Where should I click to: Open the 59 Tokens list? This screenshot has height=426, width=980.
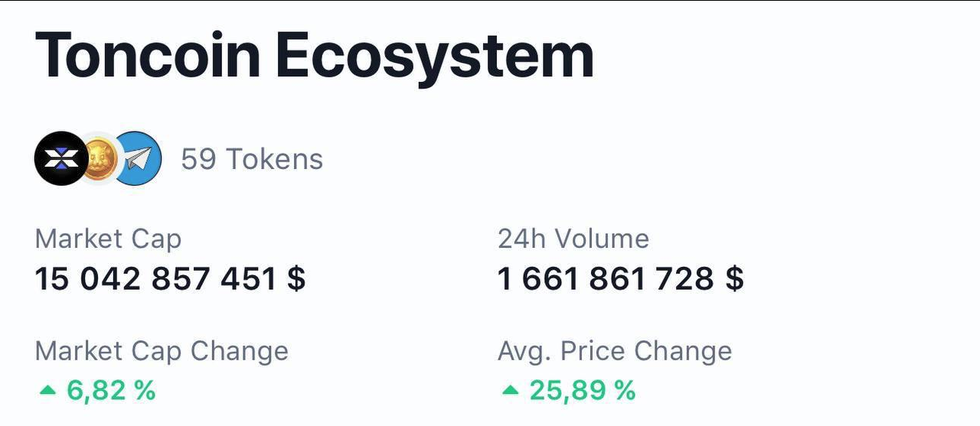click(252, 159)
